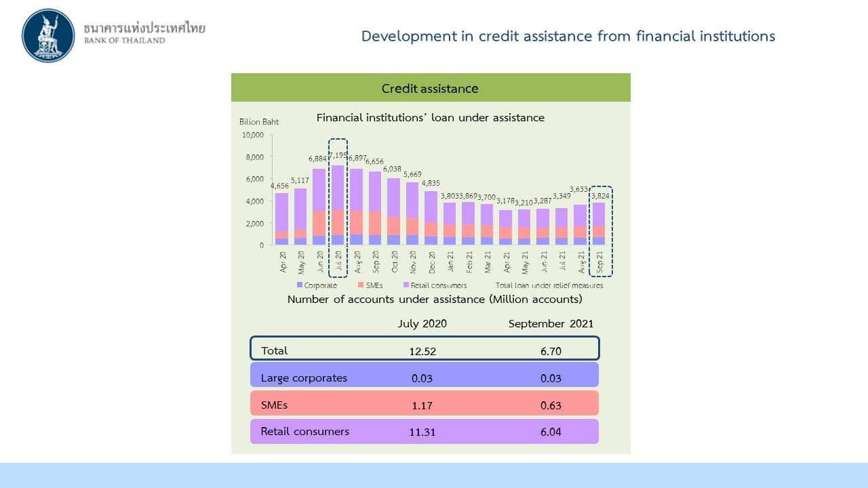Click the 'Bilion Baht' axis unit label

click(x=259, y=122)
